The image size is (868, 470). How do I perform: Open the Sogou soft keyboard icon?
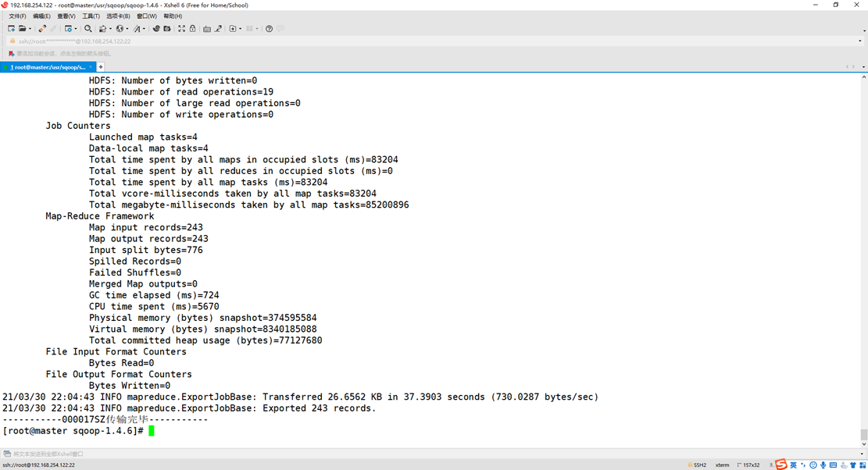point(833,465)
